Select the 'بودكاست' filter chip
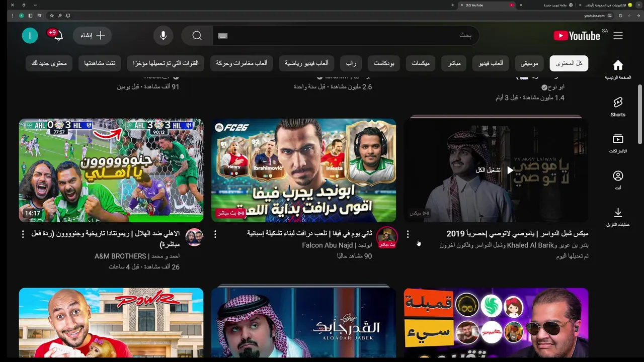Viewport: 644px width, 362px height. tap(384, 63)
